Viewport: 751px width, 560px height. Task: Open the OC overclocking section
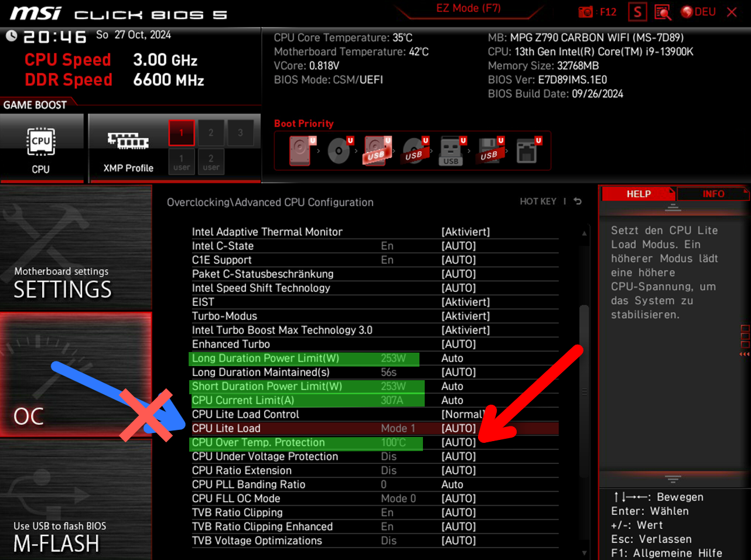click(x=76, y=375)
